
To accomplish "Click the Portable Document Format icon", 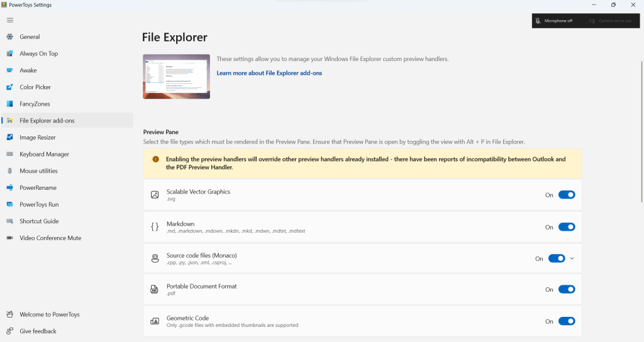I will coord(155,289).
